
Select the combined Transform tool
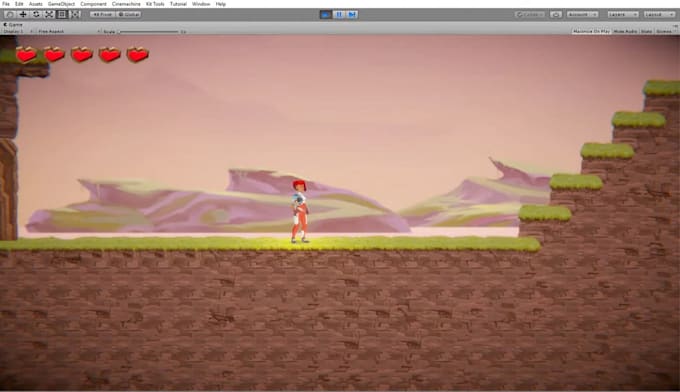coord(75,14)
